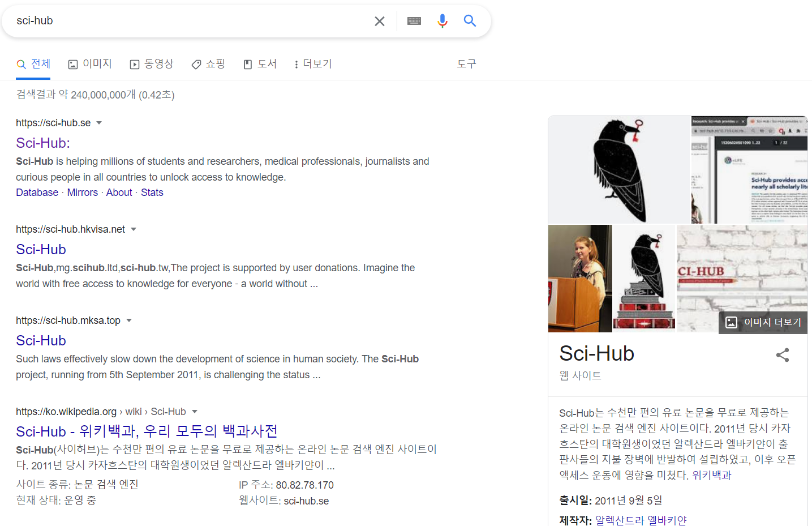Open the Mirrors sitelink
812x526 pixels.
pos(83,193)
